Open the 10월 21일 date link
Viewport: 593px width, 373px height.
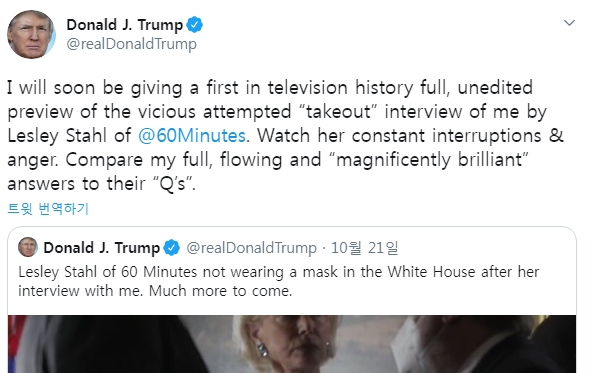pyautogui.click(x=365, y=248)
